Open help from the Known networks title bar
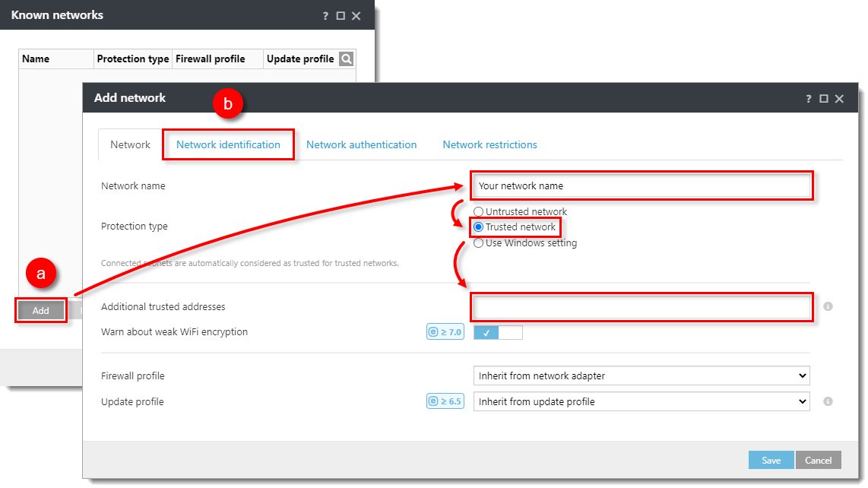This screenshot has height=488, width=868. [x=325, y=15]
